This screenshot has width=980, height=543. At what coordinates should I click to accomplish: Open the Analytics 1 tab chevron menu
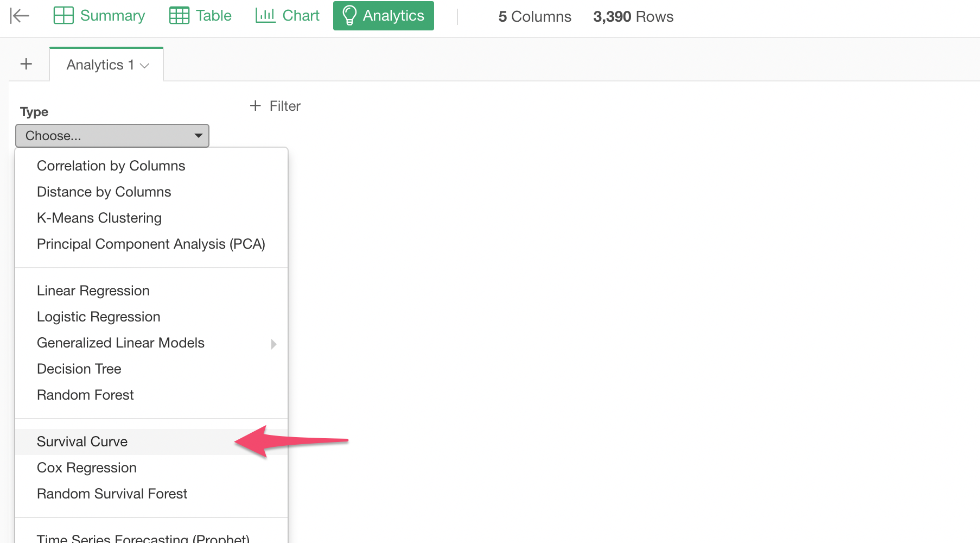[144, 66]
